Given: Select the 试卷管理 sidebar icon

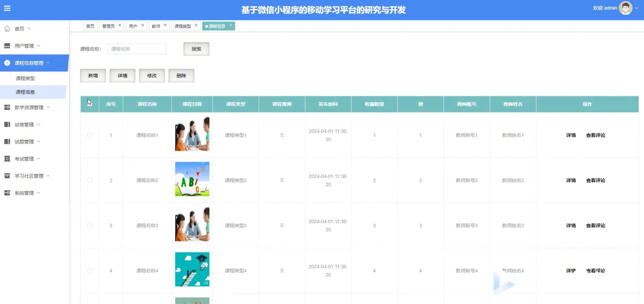Looking at the screenshot, I should (x=7, y=124).
